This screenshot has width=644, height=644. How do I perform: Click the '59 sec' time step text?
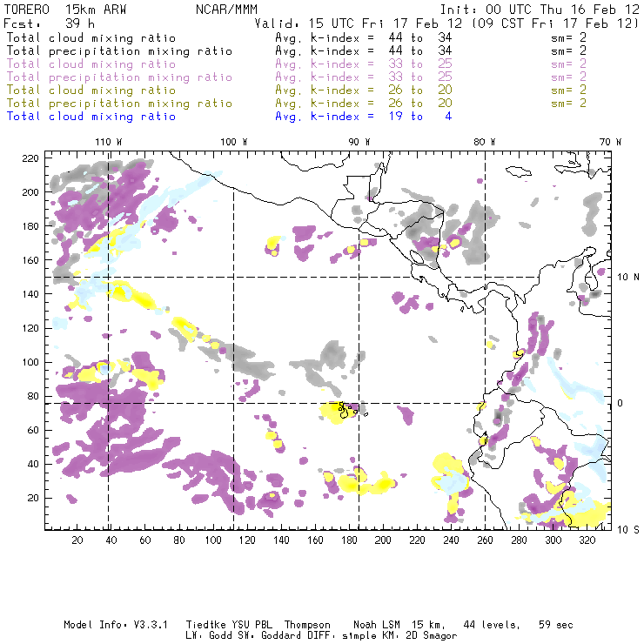556,625
